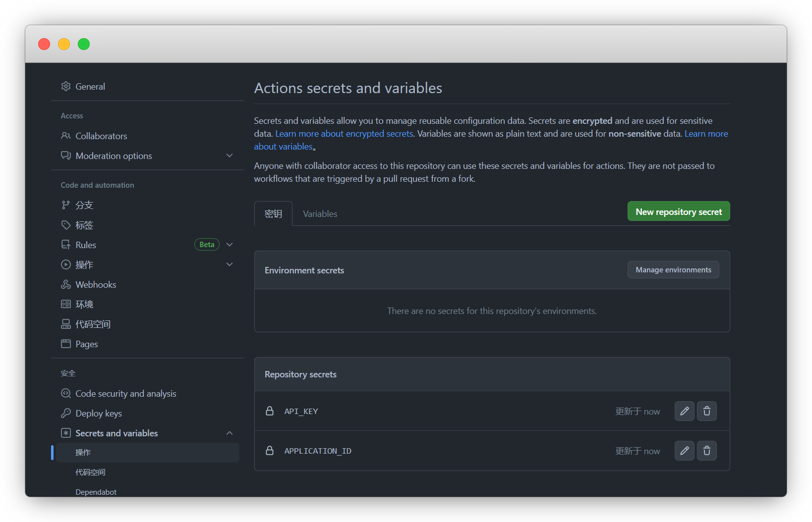This screenshot has height=522, width=812.
Task: Click the lock icon beside API_KEY
Action: tap(270, 411)
